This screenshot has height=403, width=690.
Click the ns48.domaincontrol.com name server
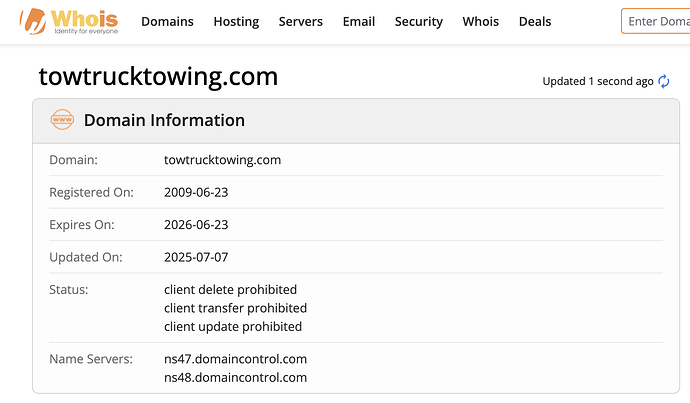click(235, 377)
